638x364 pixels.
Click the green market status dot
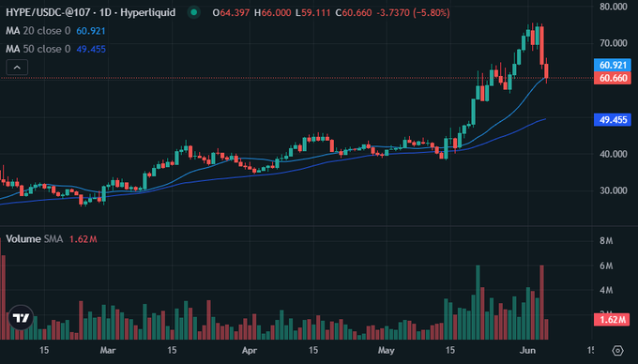pyautogui.click(x=194, y=12)
